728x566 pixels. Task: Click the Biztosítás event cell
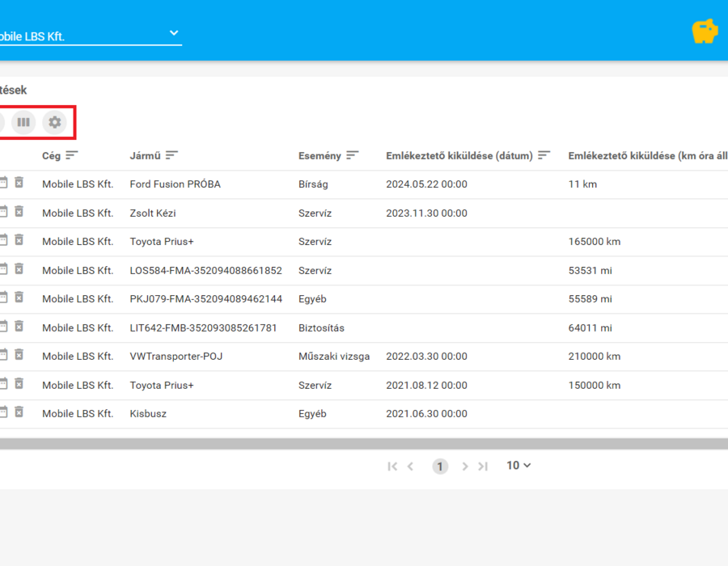click(321, 328)
